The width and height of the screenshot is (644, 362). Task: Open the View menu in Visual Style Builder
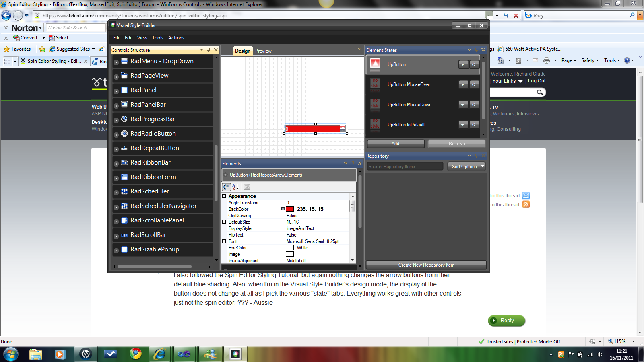(x=142, y=38)
